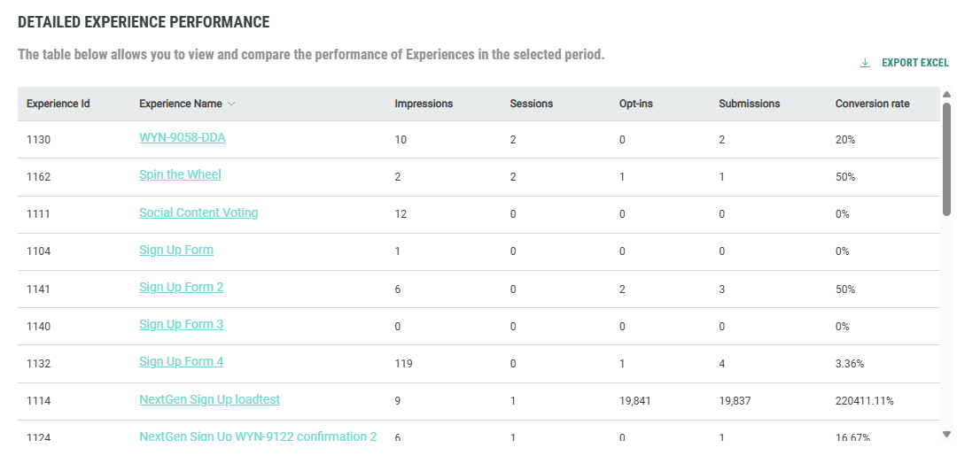The image size is (980, 471).
Task: Open the NextGen Sign Up loadtest link
Action: [209, 399]
